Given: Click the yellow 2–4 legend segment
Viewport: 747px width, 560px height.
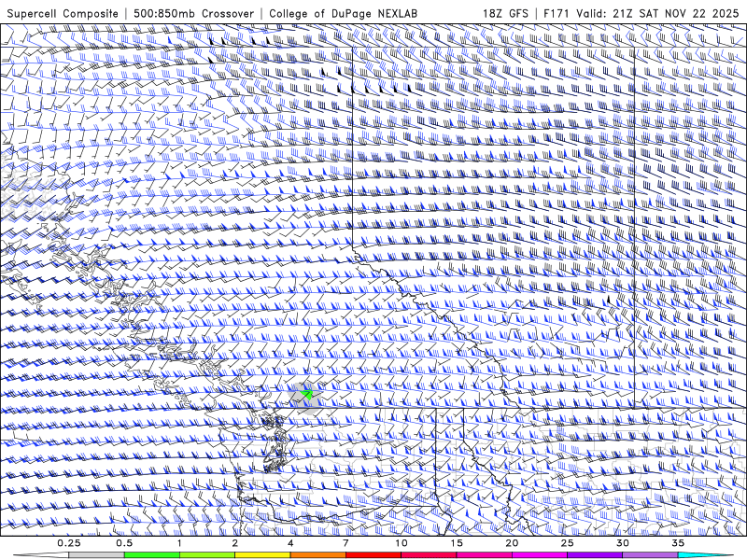Looking at the screenshot, I should [x=262, y=554].
